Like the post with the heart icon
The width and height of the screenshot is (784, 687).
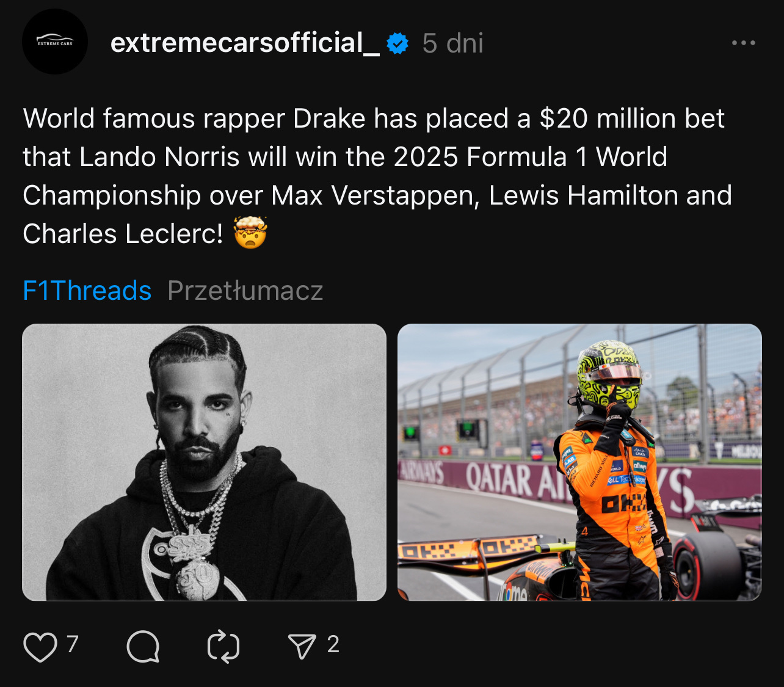click(40, 646)
